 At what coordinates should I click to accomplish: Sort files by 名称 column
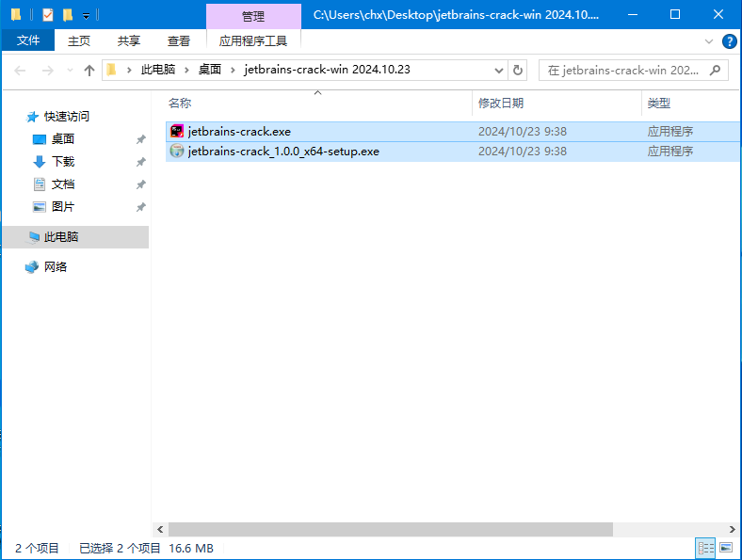tap(180, 104)
